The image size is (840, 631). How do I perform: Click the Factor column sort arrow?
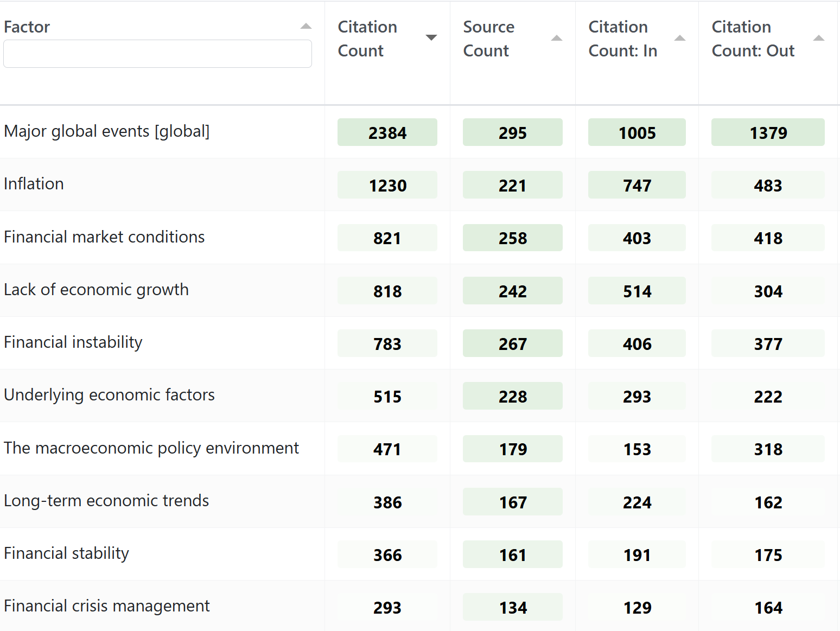click(306, 26)
